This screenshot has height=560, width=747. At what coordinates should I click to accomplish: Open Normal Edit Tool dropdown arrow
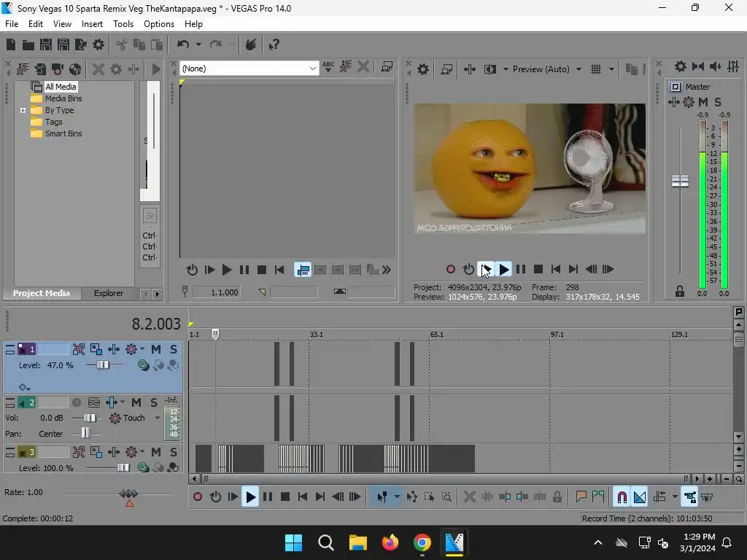397,497
